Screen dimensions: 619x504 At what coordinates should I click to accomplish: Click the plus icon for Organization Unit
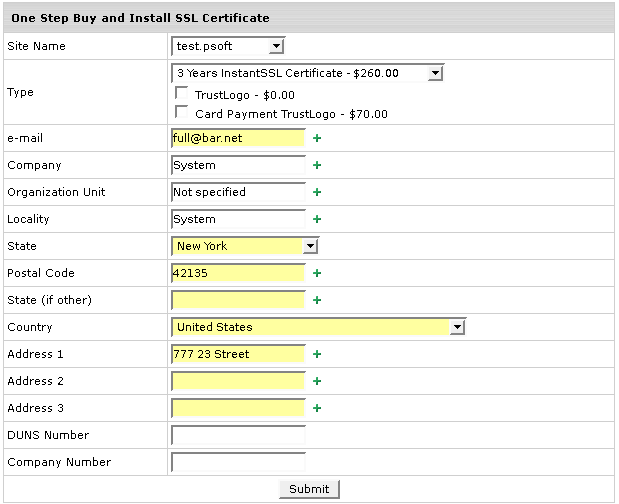(317, 192)
